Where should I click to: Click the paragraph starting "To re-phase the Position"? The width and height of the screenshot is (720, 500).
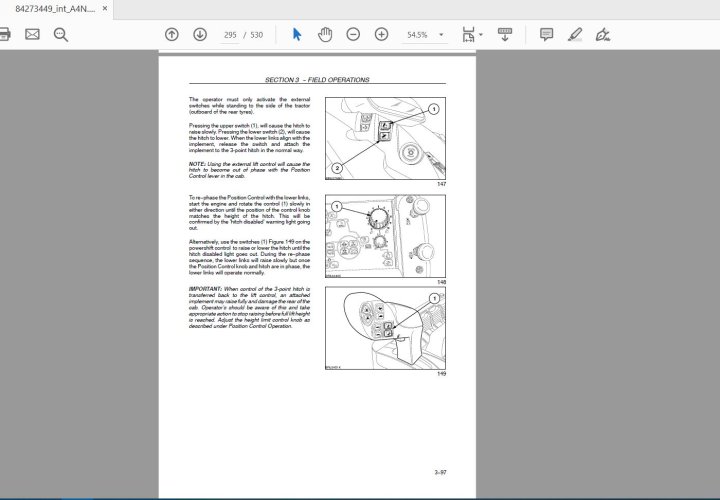click(249, 213)
